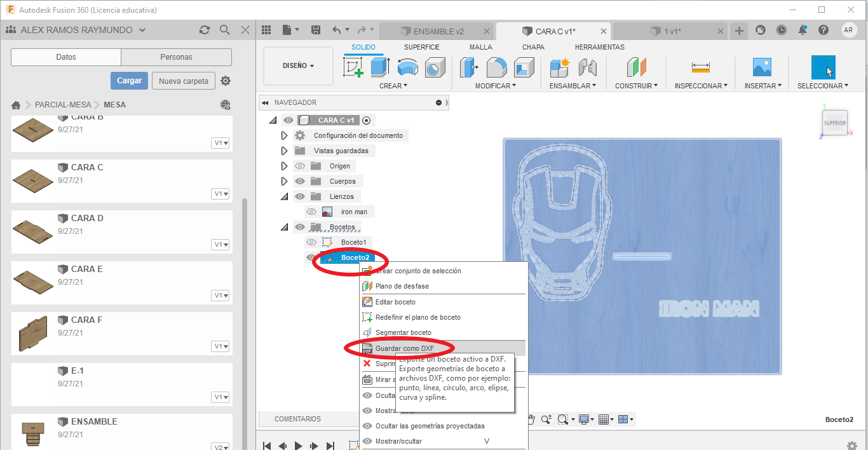Toggle visibility of Origen folder

pyautogui.click(x=300, y=166)
